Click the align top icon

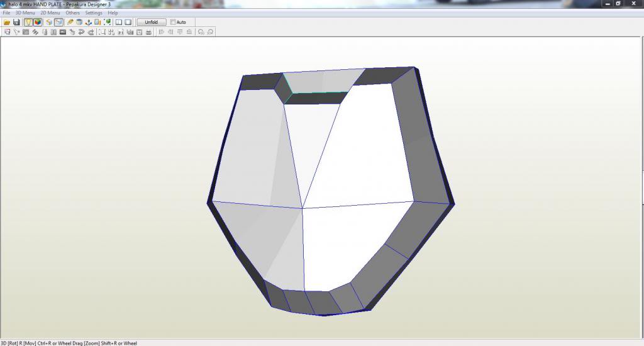point(180,32)
